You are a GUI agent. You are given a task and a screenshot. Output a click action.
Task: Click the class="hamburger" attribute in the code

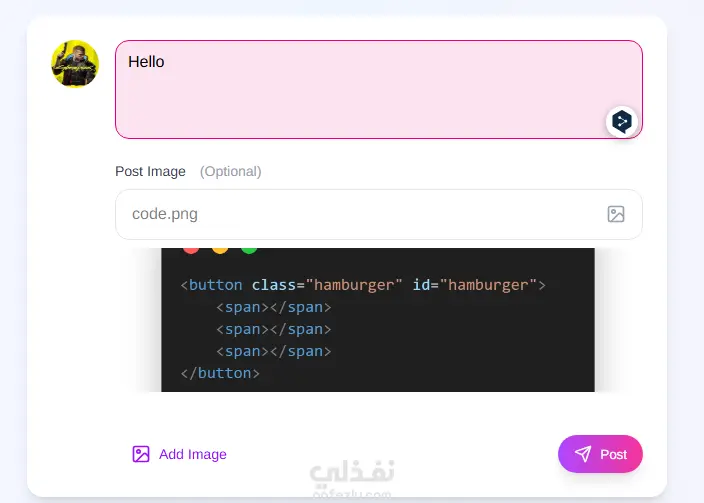[327, 285]
